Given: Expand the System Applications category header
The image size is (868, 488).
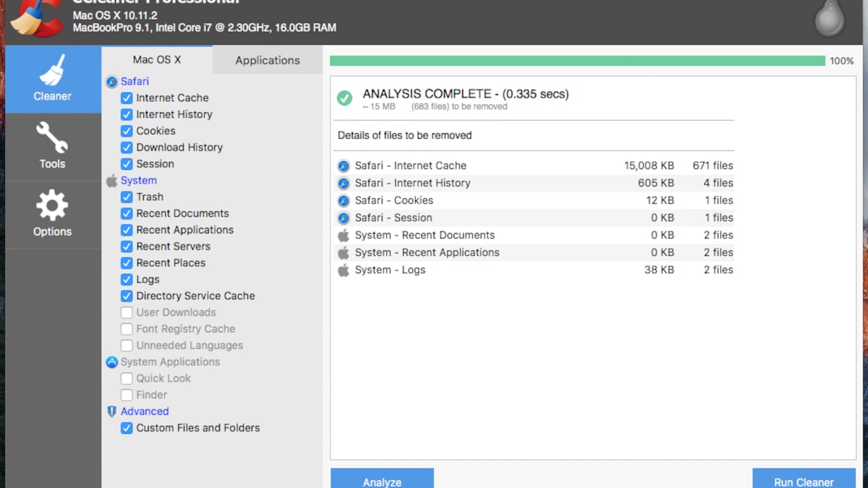Looking at the screenshot, I should point(170,362).
